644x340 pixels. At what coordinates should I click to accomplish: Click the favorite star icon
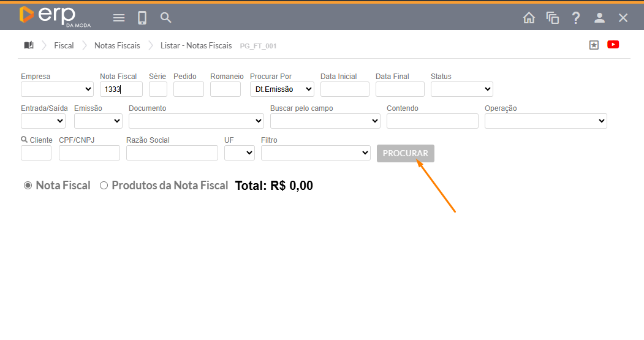coord(594,45)
